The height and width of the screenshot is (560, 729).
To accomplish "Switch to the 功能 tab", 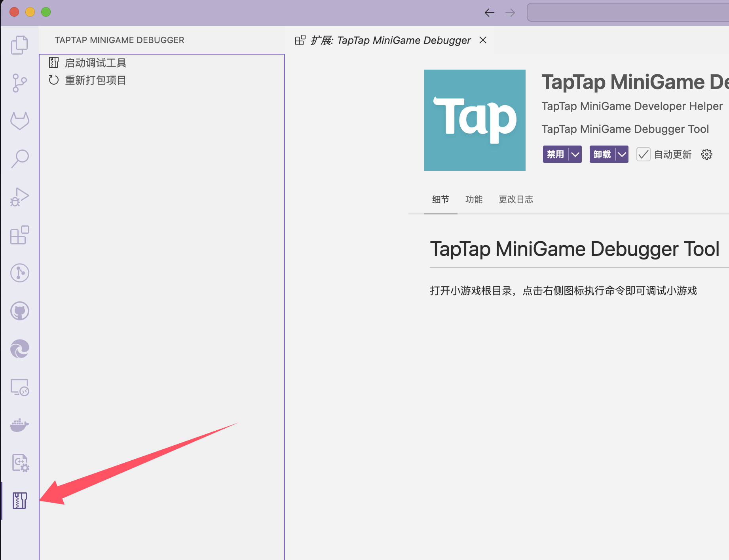I will tap(474, 199).
